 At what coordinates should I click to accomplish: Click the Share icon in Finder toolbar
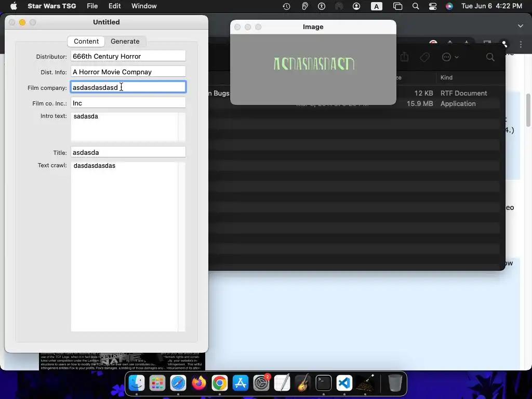click(x=404, y=57)
